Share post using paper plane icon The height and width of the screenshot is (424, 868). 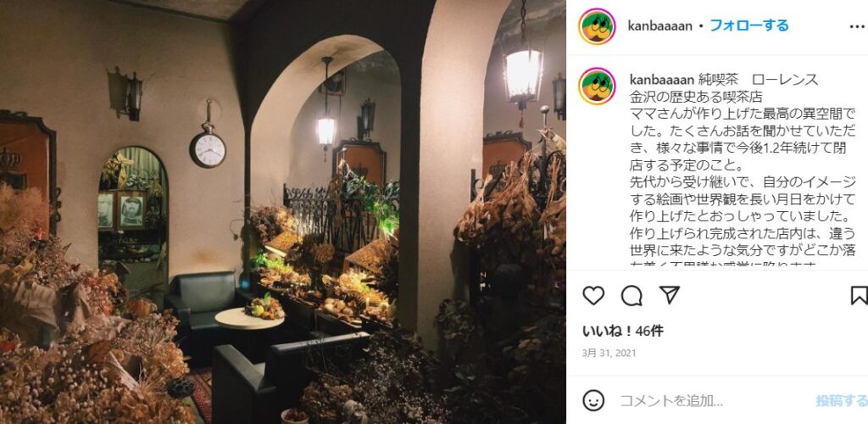click(x=670, y=296)
